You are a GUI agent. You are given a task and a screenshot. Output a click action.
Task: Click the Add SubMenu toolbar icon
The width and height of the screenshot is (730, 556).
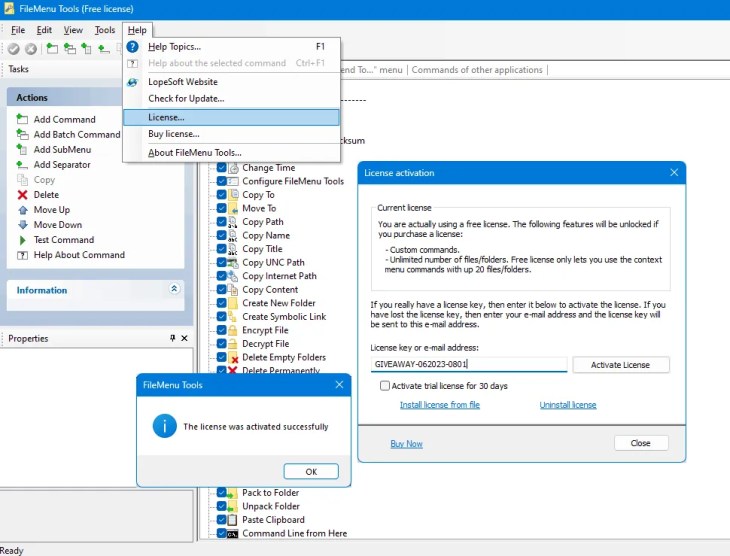[x=86, y=48]
